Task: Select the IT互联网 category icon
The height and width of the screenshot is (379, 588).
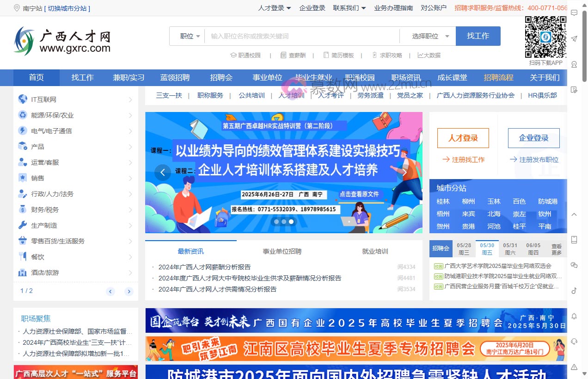Action: [x=23, y=99]
